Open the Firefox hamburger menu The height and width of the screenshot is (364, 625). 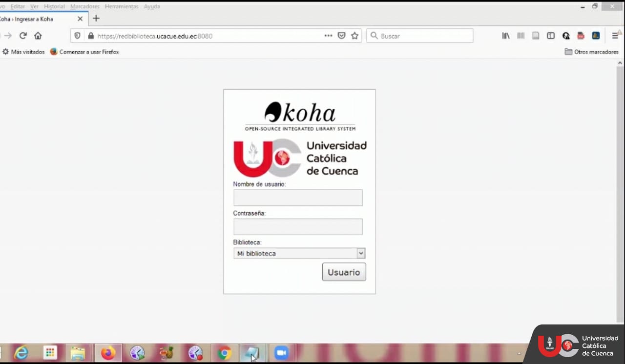click(615, 36)
